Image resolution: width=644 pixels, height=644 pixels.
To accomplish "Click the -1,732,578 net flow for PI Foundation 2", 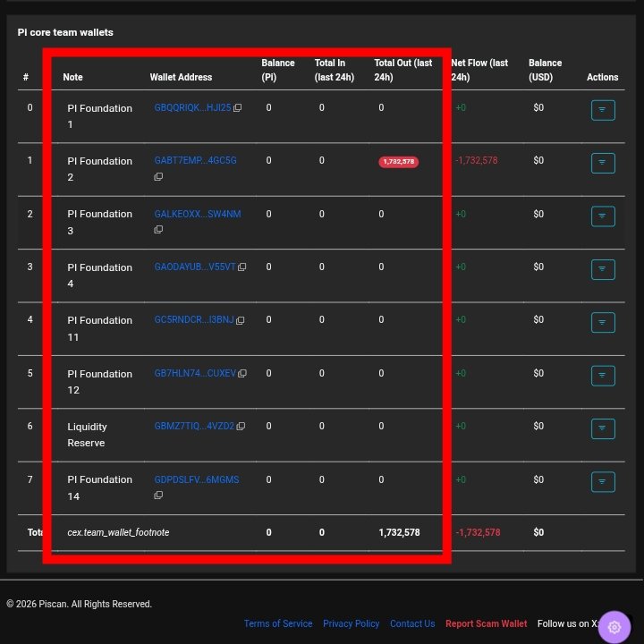I will point(477,161).
